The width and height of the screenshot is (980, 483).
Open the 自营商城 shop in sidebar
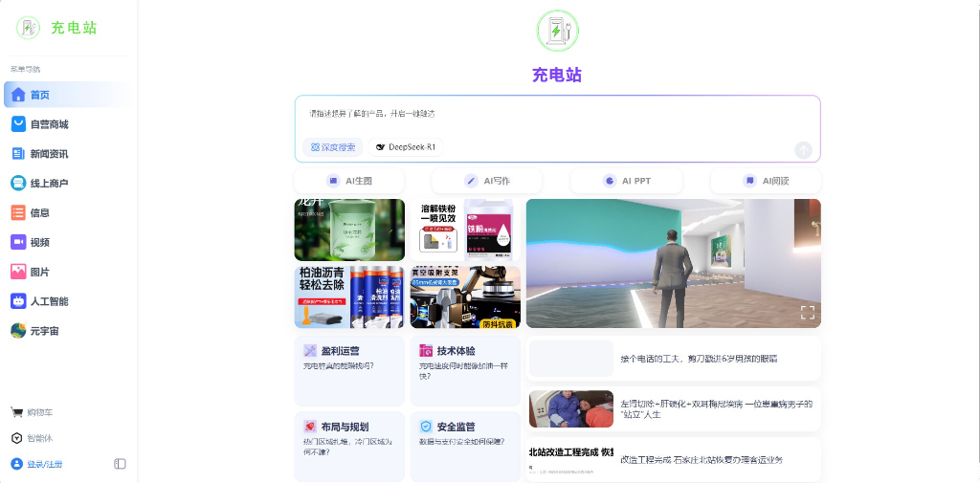click(x=48, y=124)
